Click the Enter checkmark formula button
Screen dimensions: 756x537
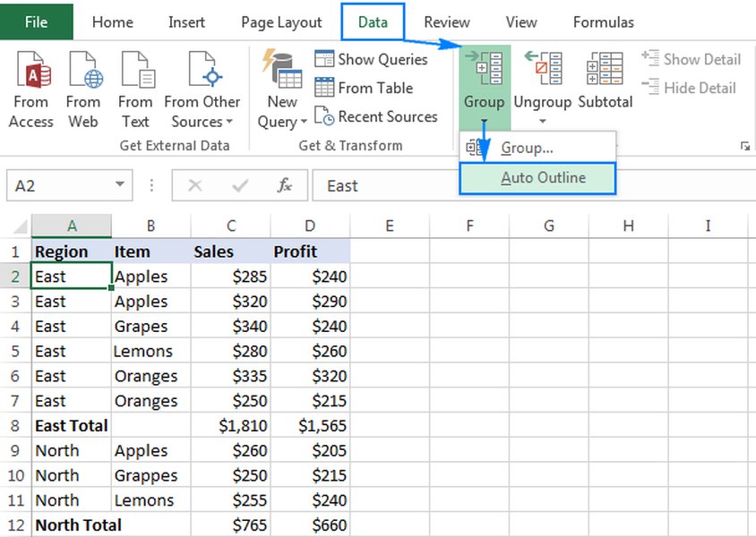[x=240, y=185]
